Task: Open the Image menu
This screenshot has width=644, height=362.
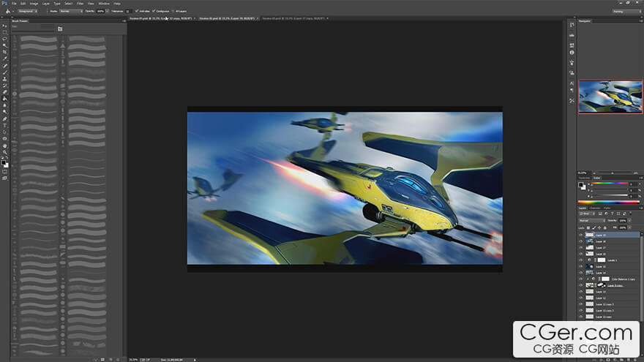Action: (34, 3)
